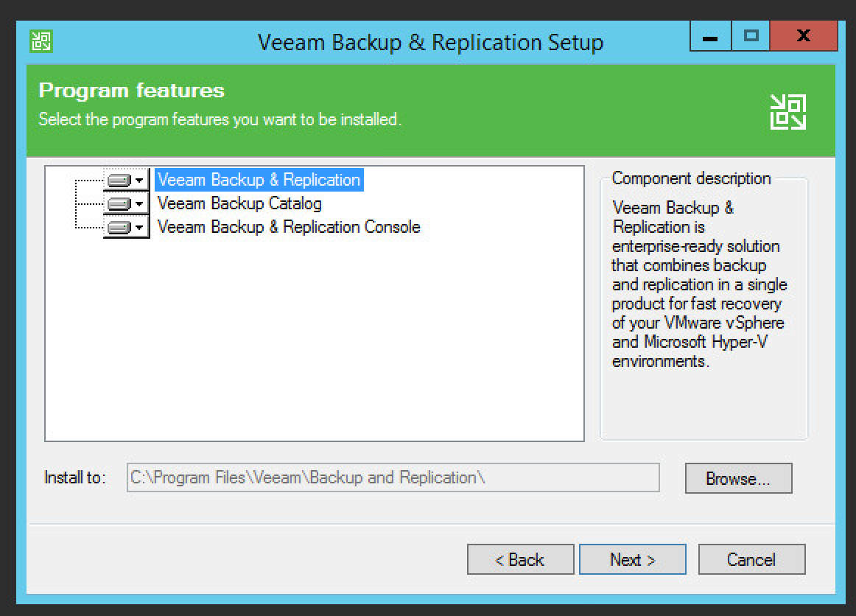Click the Install to path field

pos(393,477)
